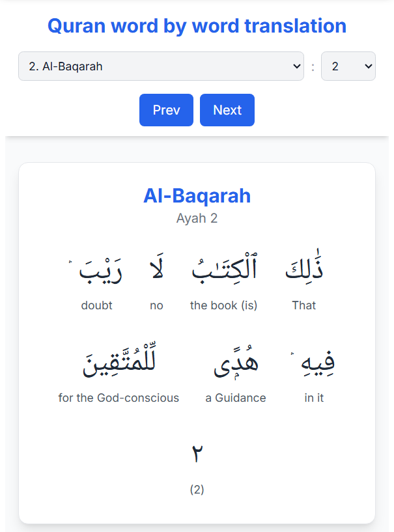Open the ayah number dropdown
The height and width of the screenshot is (532, 394).
click(348, 66)
